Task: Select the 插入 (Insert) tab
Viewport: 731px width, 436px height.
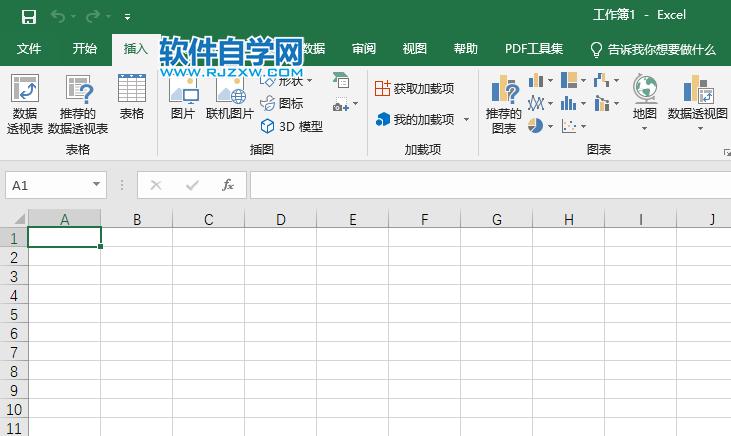Action: (x=136, y=49)
